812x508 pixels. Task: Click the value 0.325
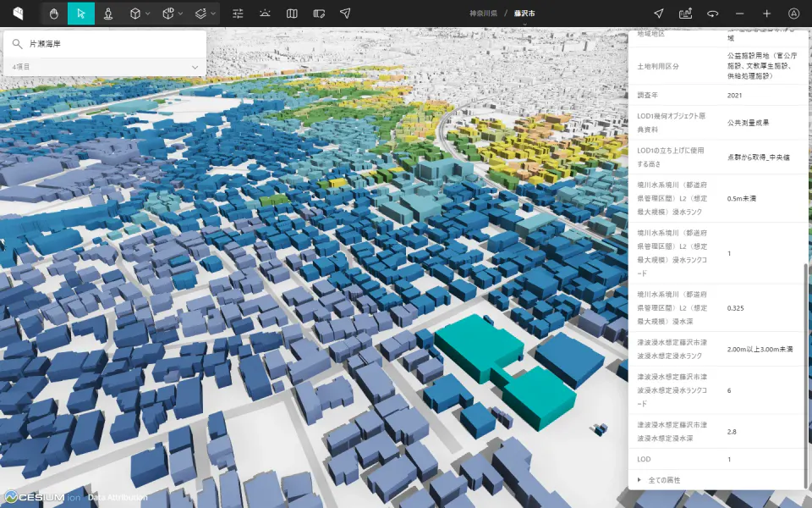(x=735, y=308)
